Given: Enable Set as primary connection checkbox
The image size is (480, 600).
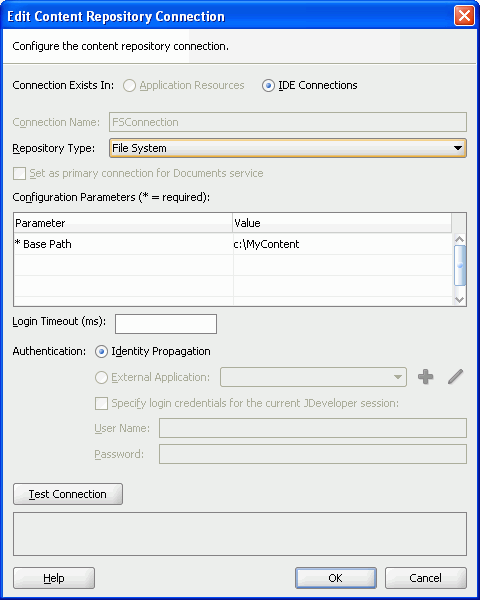Looking at the screenshot, I should [x=19, y=173].
